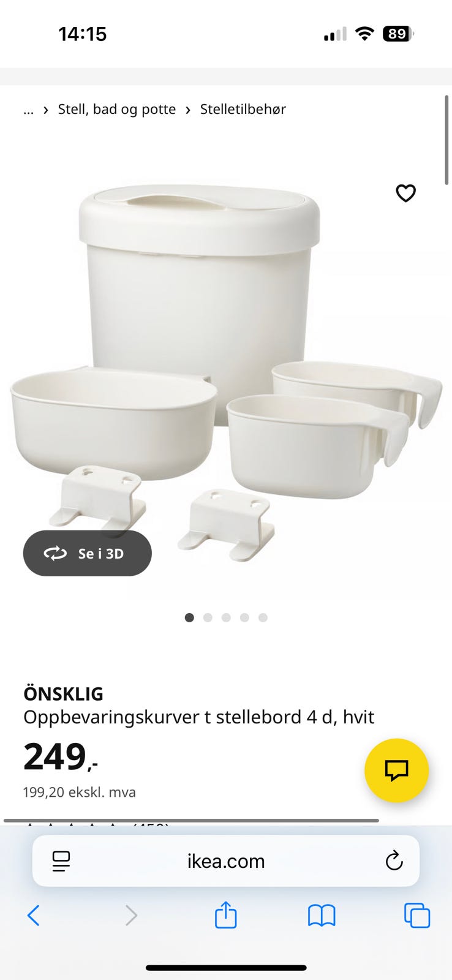Tap the Safari back arrow
452x980 pixels.
pyautogui.click(x=34, y=916)
